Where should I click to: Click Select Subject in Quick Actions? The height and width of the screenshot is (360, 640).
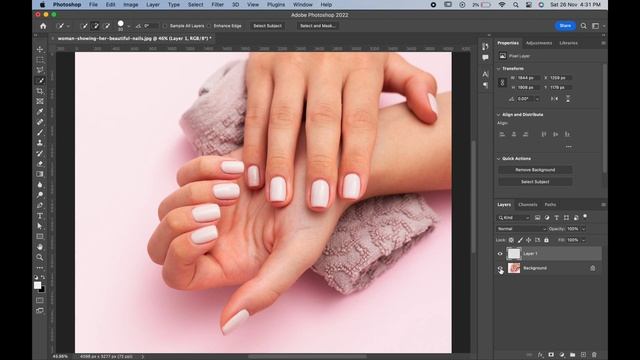coord(535,182)
